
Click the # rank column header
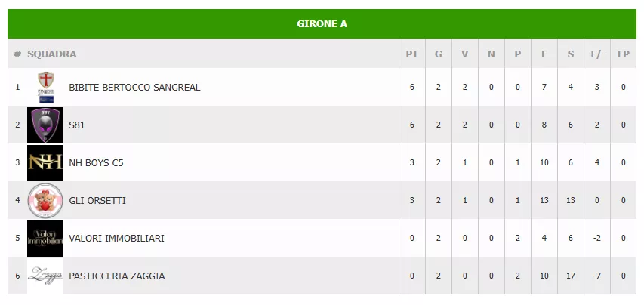pyautogui.click(x=17, y=54)
